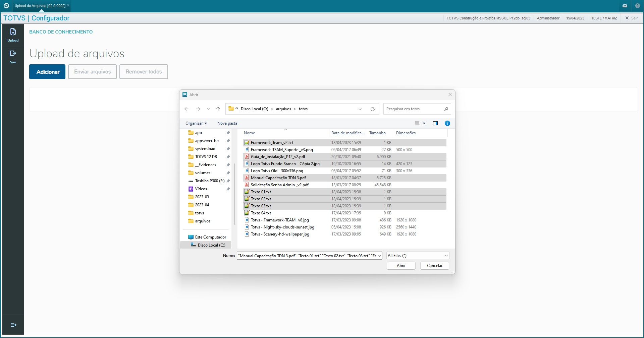Select Framework-TEAM_Suporte _v3.png file
The width and height of the screenshot is (644, 338).
pyautogui.click(x=344, y=150)
